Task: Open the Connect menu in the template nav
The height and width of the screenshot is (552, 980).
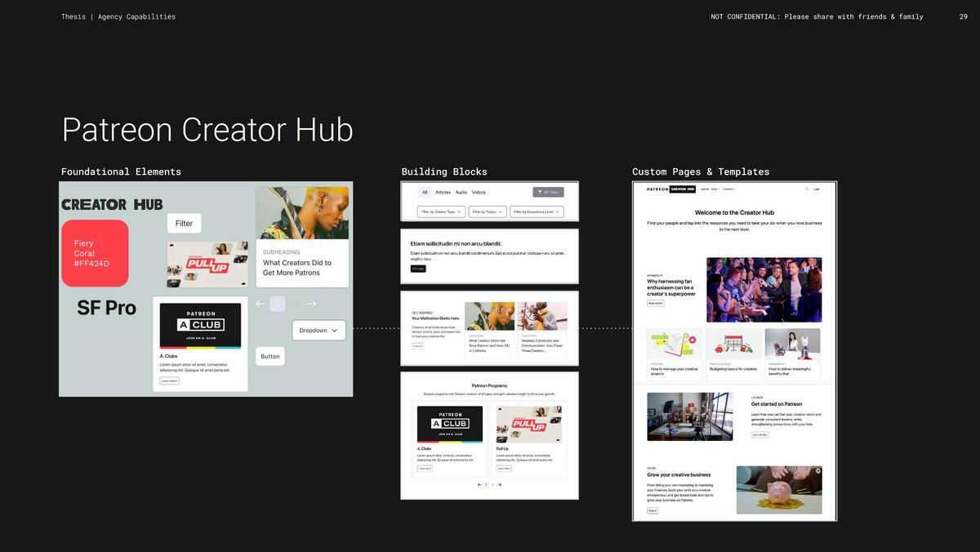Action: (x=728, y=189)
